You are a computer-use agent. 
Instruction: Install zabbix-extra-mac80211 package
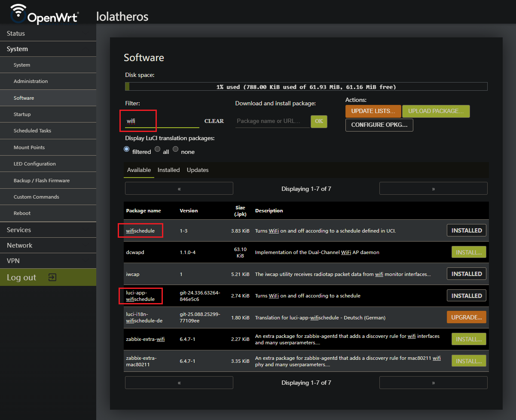tap(469, 361)
